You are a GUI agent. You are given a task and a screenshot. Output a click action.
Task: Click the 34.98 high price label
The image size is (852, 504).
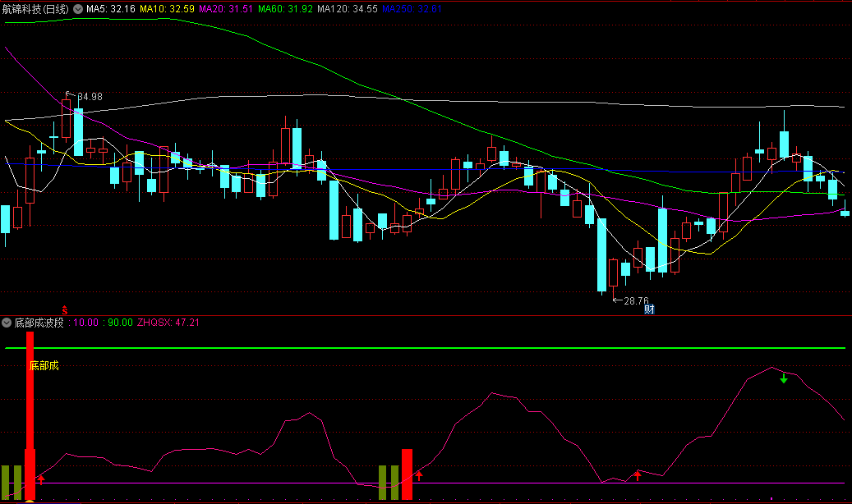pyautogui.click(x=90, y=97)
